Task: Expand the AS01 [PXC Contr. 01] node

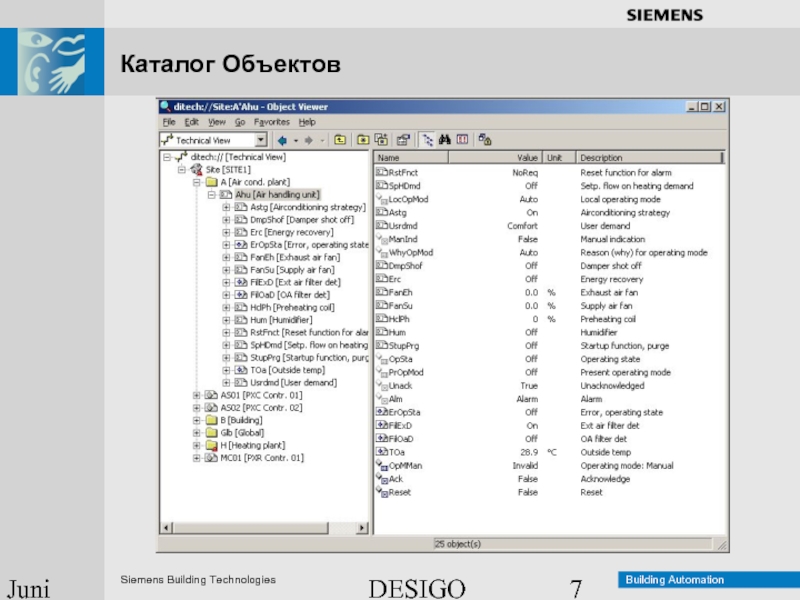Action: pos(196,395)
